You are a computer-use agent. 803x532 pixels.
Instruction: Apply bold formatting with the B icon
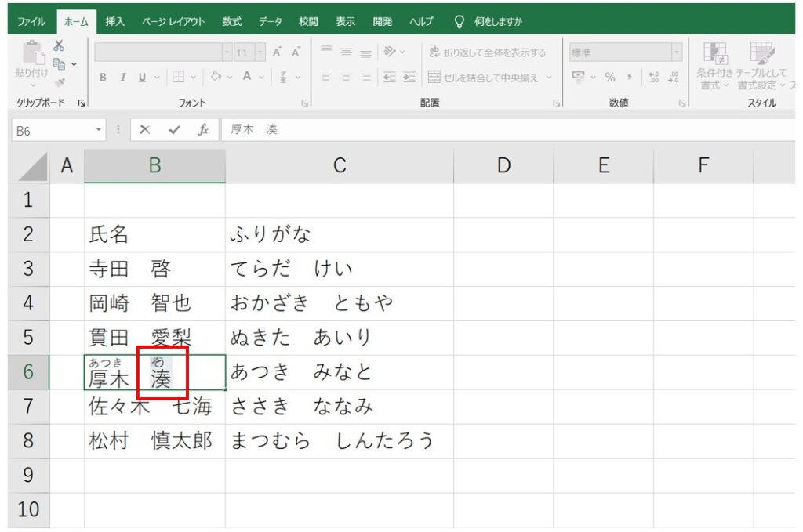pos(104,77)
